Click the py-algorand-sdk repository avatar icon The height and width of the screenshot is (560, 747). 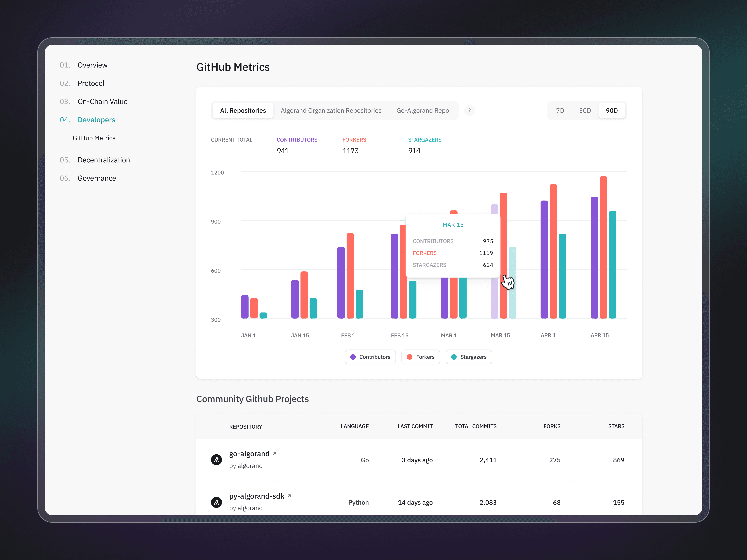click(216, 502)
